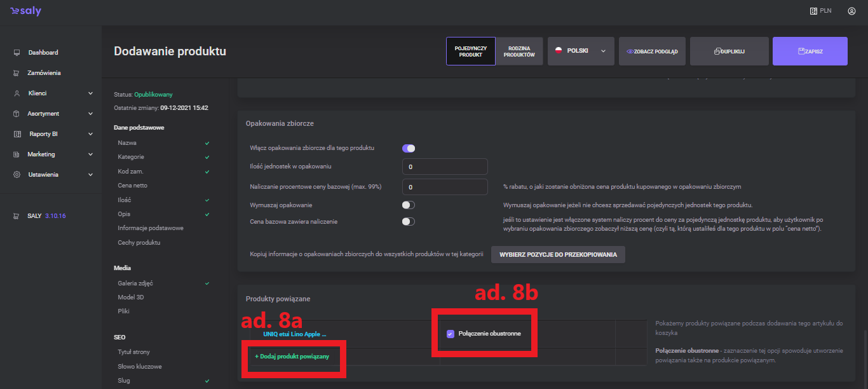Click the Zamówienia cart icon
The width and height of the screenshot is (868, 389).
(17, 73)
